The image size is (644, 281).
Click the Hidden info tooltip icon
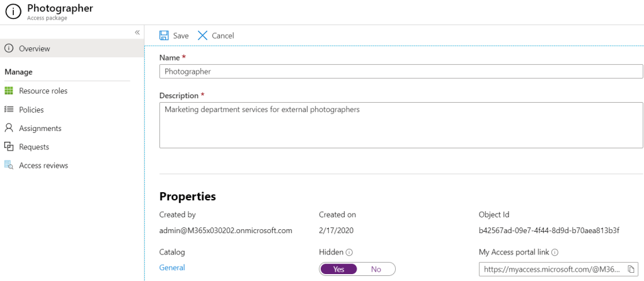click(x=349, y=252)
